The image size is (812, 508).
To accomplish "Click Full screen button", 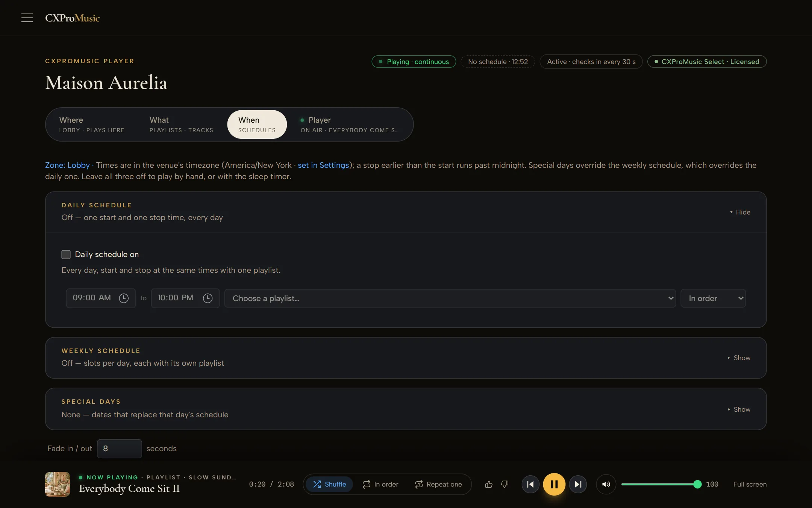I will click(x=750, y=484).
